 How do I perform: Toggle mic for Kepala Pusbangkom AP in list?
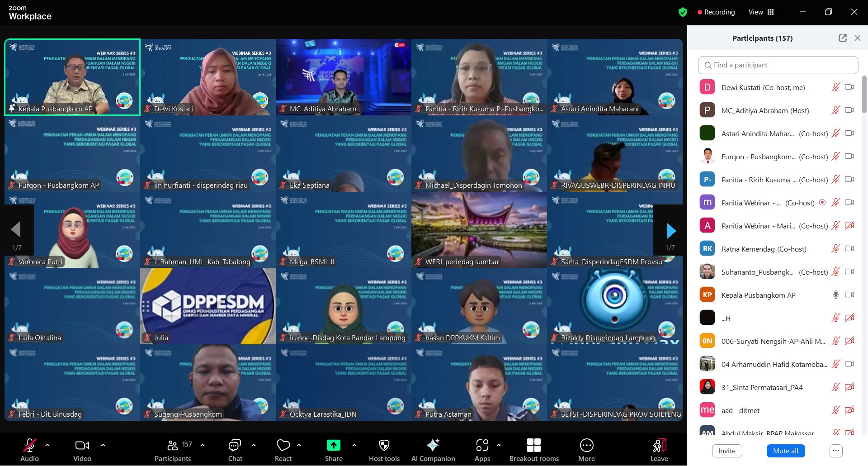coord(835,295)
